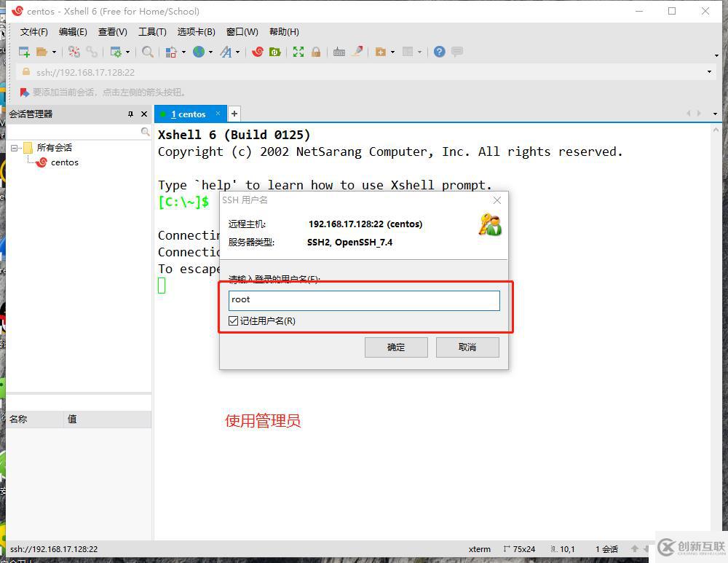728x563 pixels.
Task: Select the 所有会话 folder
Action: click(55, 148)
